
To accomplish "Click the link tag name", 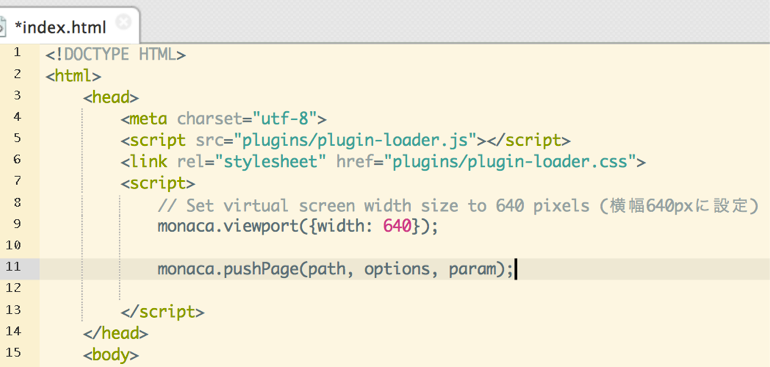I will click(149, 162).
